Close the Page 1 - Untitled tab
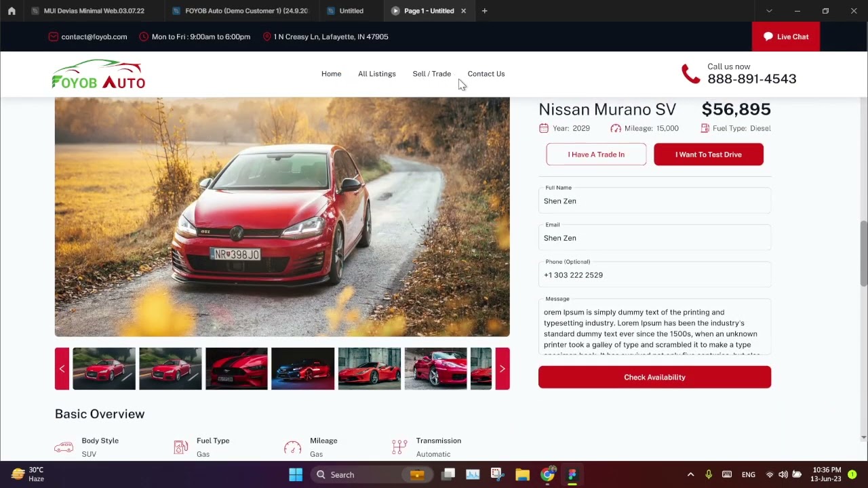Viewport: 868px width, 488px height. click(x=464, y=11)
